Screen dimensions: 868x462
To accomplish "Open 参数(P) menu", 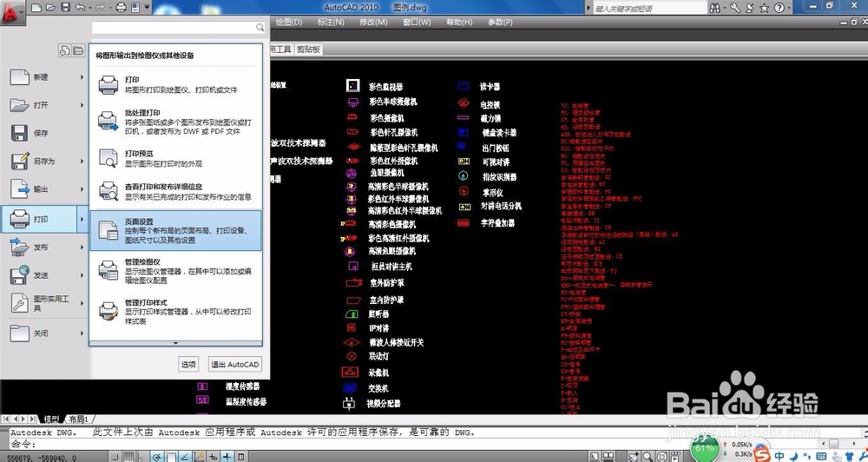I will tap(500, 23).
